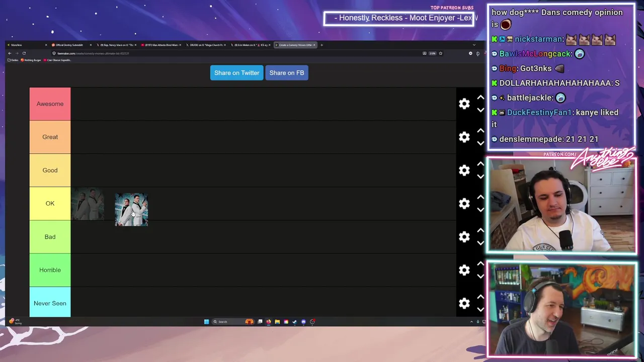Switch to Erin Molan on X tab

coord(250,45)
